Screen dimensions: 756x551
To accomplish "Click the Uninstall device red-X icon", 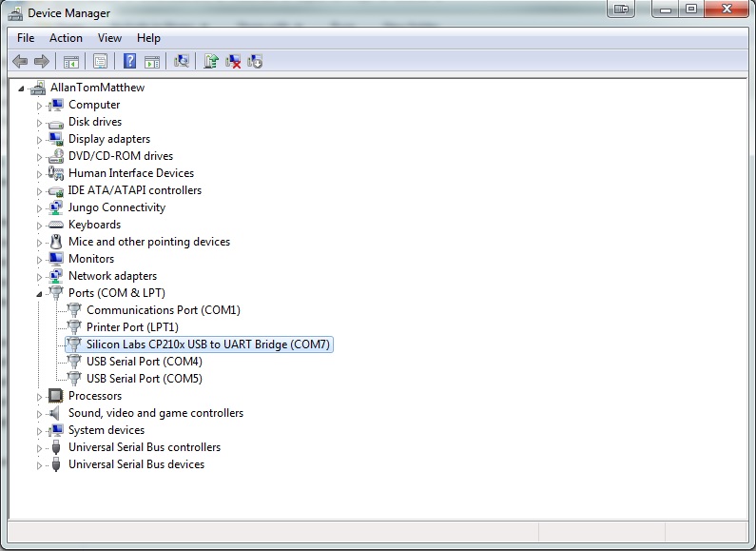I will point(233,61).
